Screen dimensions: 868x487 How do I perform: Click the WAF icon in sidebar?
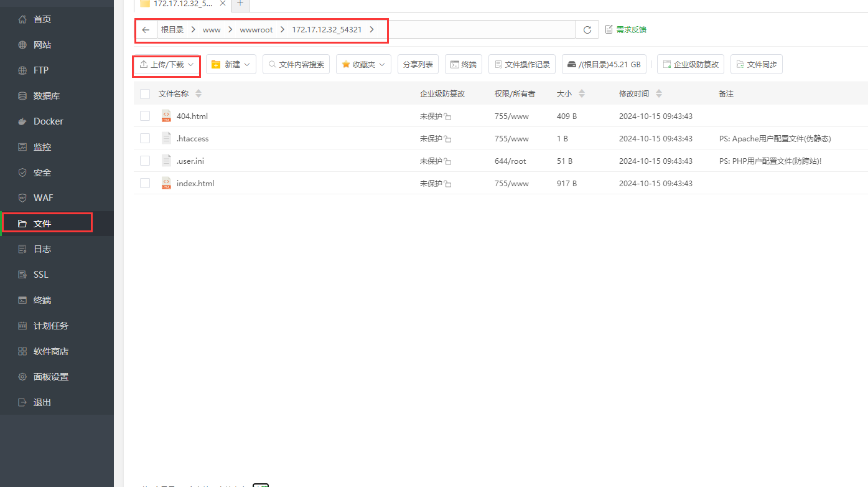click(23, 198)
